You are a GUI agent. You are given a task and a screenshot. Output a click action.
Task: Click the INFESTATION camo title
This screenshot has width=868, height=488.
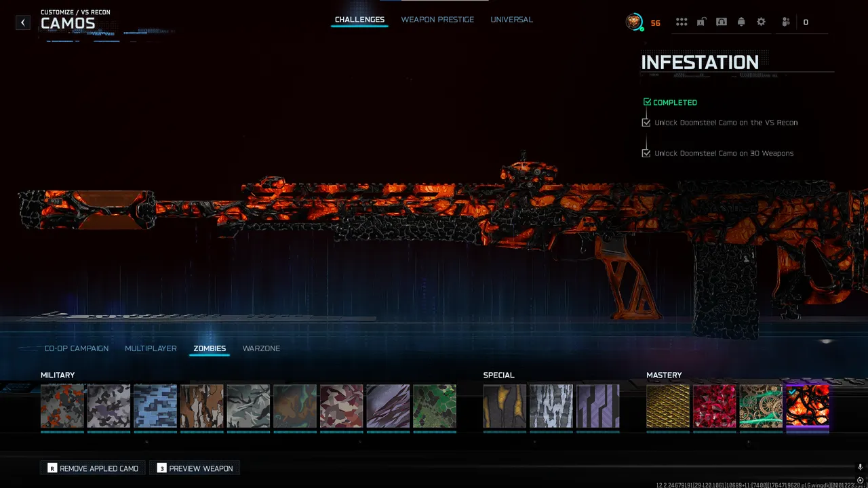click(x=700, y=62)
